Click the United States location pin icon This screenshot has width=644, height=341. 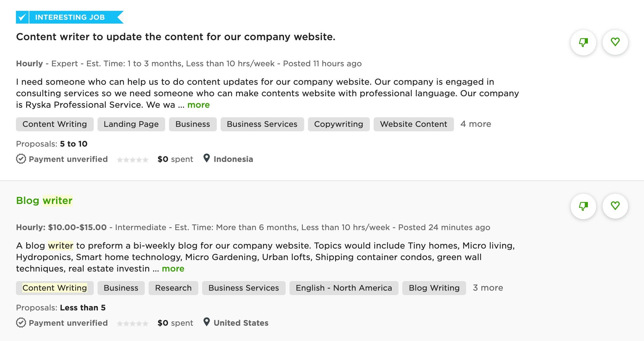pos(207,322)
